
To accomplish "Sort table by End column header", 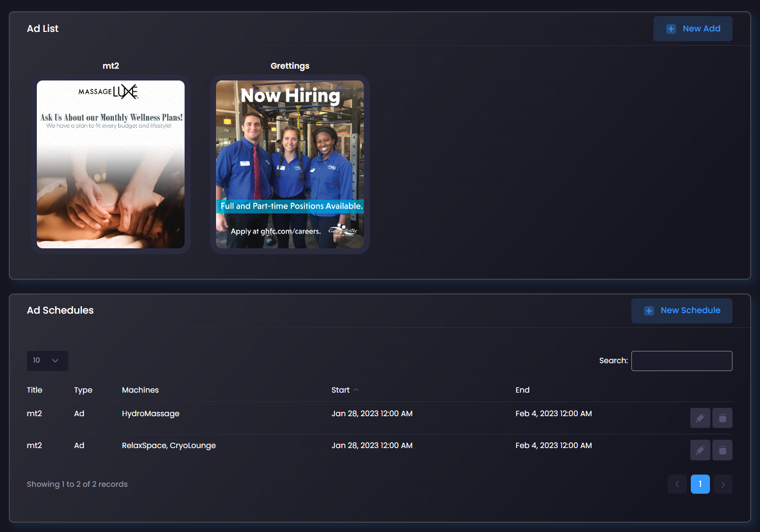I will (522, 390).
